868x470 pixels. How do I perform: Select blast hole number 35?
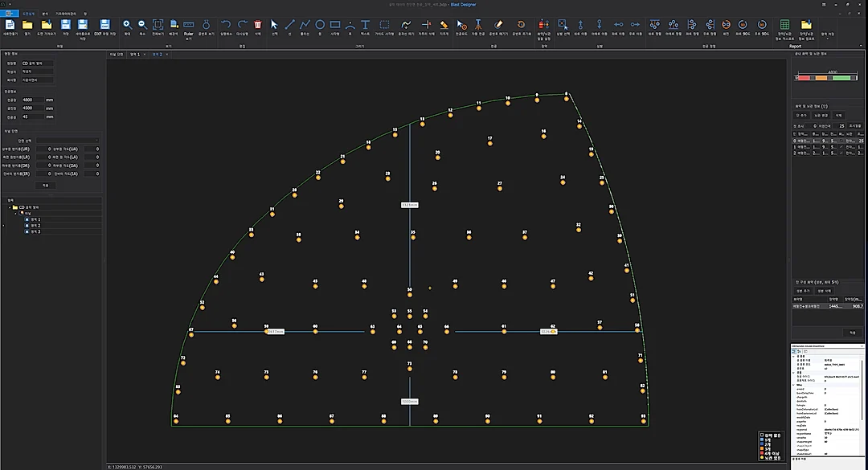pos(413,238)
